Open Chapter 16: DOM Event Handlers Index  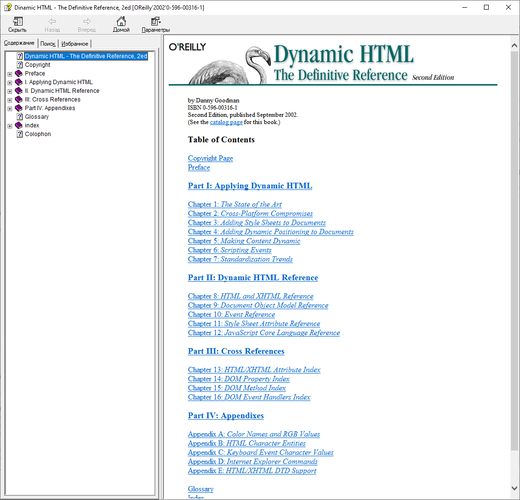(249, 397)
